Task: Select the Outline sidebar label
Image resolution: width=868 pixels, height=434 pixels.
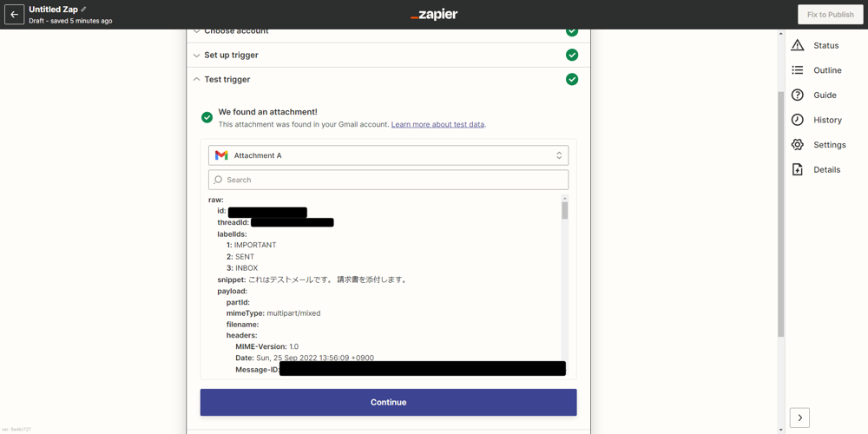Action: click(x=827, y=70)
